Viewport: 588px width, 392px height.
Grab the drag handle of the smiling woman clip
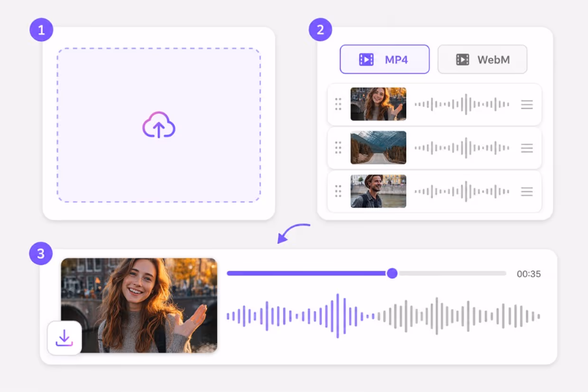pyautogui.click(x=338, y=104)
